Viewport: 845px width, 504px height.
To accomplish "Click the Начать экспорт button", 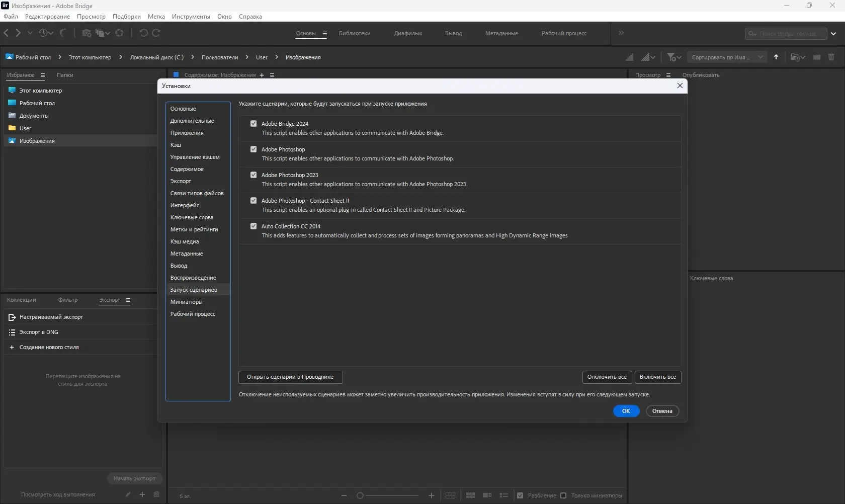I will point(134,479).
